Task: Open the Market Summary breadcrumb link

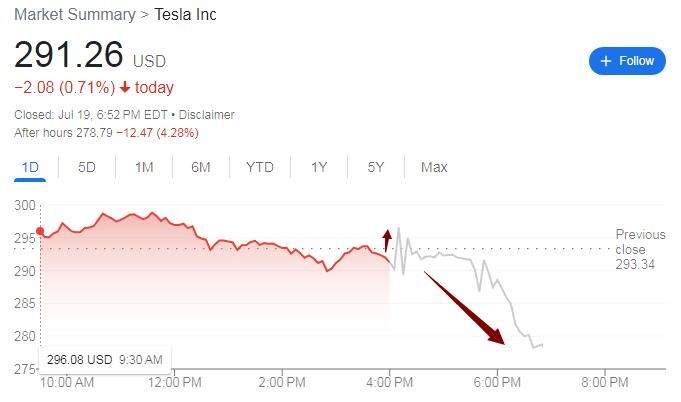Action: pos(75,15)
